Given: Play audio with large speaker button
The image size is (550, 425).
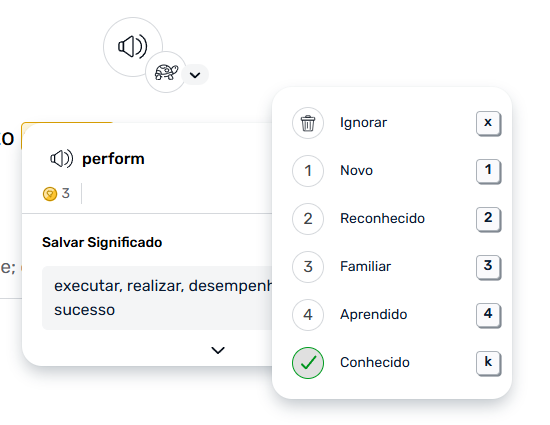Looking at the screenshot, I should pos(133,47).
